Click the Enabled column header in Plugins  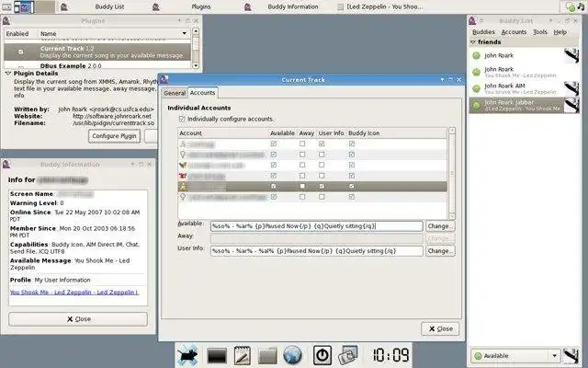[x=17, y=33]
